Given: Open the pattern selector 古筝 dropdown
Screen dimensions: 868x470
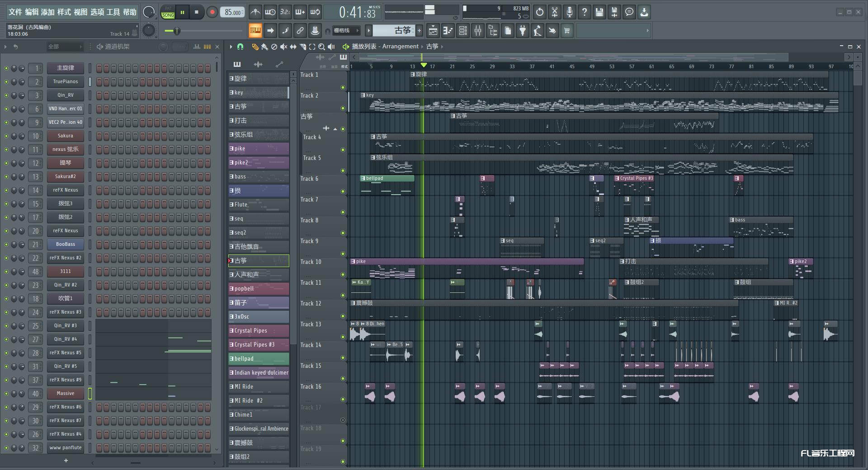Looking at the screenshot, I should point(393,31).
